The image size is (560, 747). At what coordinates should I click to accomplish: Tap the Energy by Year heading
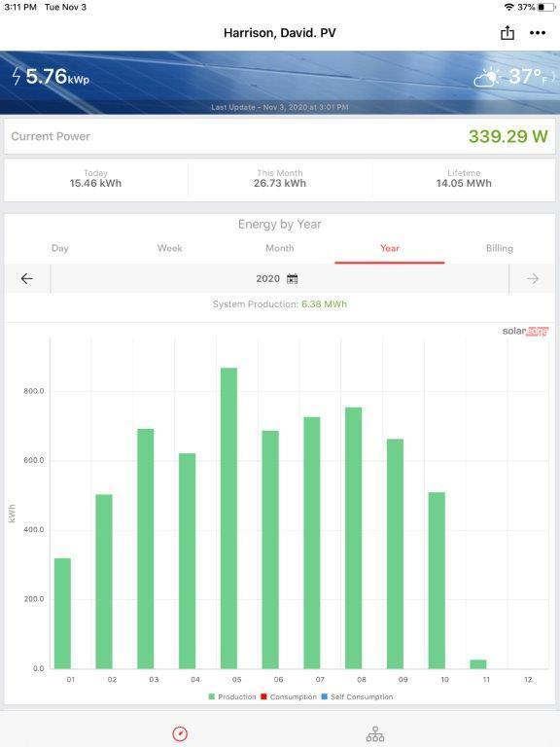click(x=280, y=224)
